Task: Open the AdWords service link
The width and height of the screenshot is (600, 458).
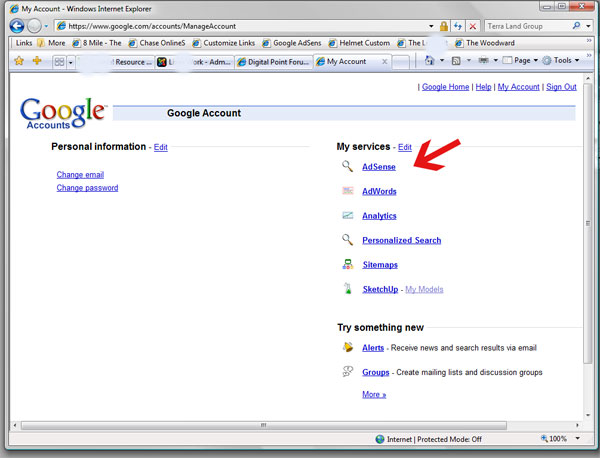Action: [379, 191]
